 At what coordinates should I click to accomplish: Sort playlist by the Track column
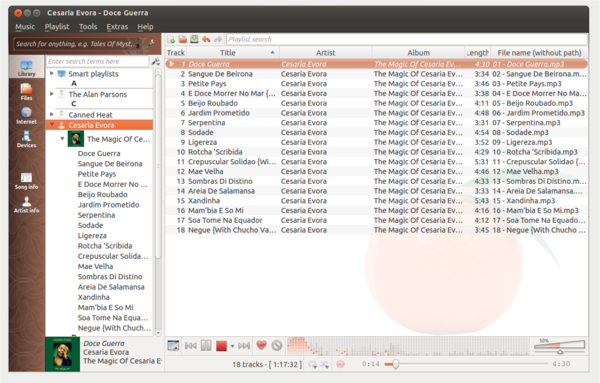click(x=176, y=52)
